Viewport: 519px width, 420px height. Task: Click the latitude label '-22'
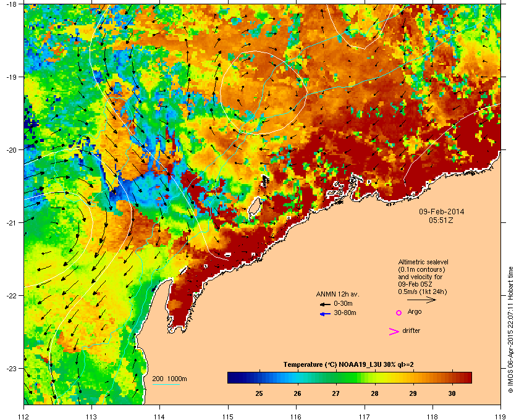pos(11,296)
